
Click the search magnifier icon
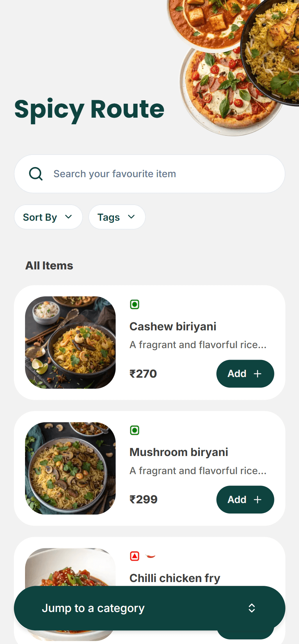point(36,174)
